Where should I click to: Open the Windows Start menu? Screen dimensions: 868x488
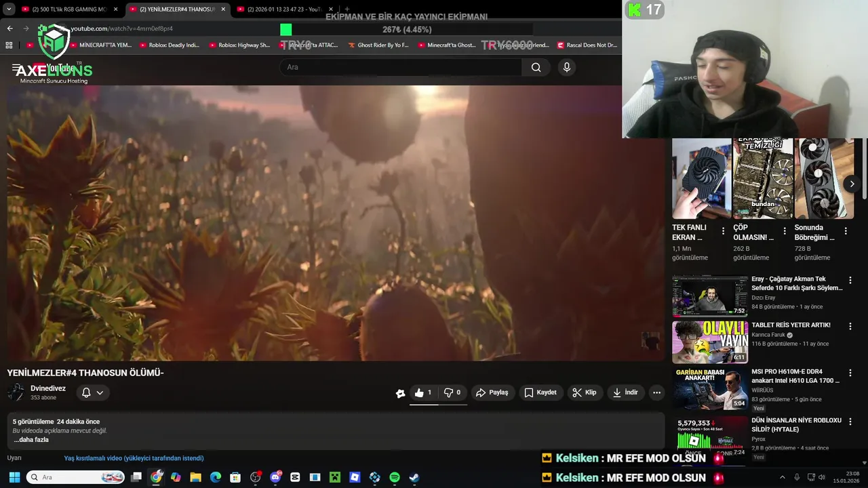coord(14,477)
